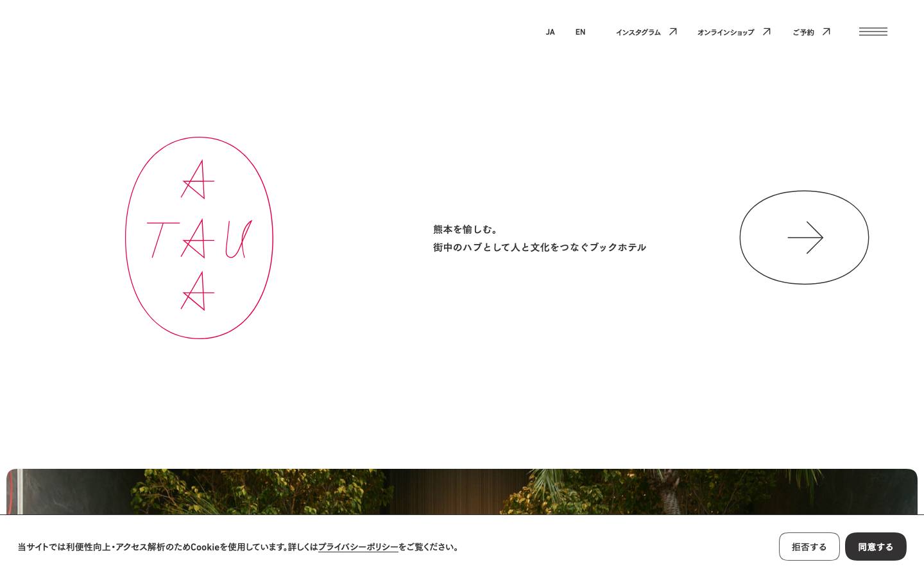This screenshot has width=924, height=578.
Task: Click the arrow icon beside ご予約
Action: (826, 31)
